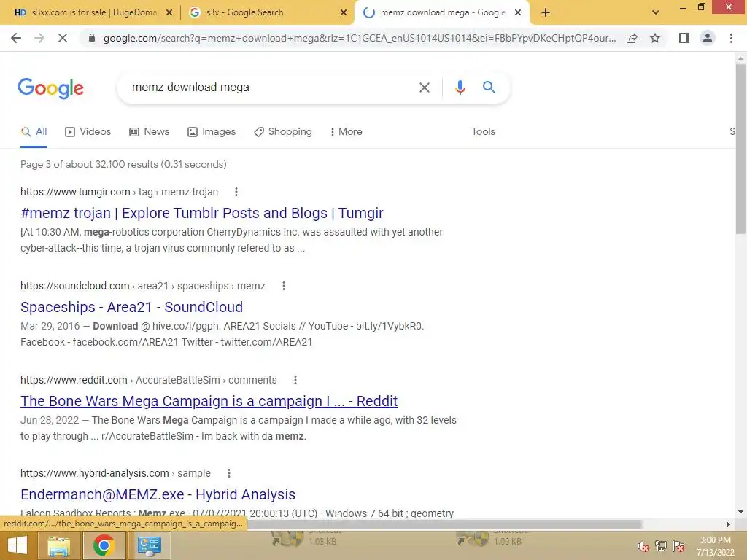Select the All results filter
This screenshot has width=747, height=560.
tap(34, 132)
